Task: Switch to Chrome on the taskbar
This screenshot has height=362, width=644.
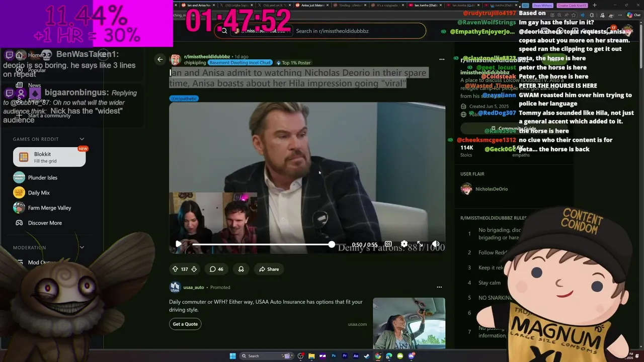Action: click(x=378, y=356)
